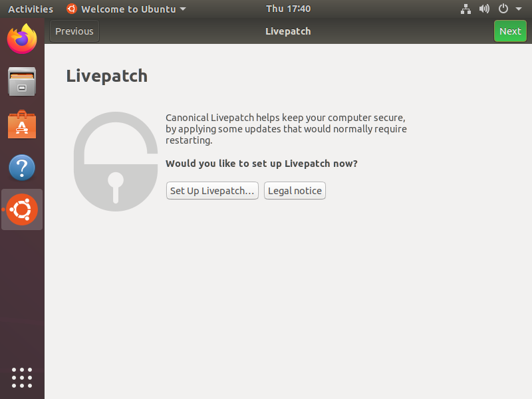Open the network status icon
The width and height of the screenshot is (532, 399).
[x=465, y=9]
